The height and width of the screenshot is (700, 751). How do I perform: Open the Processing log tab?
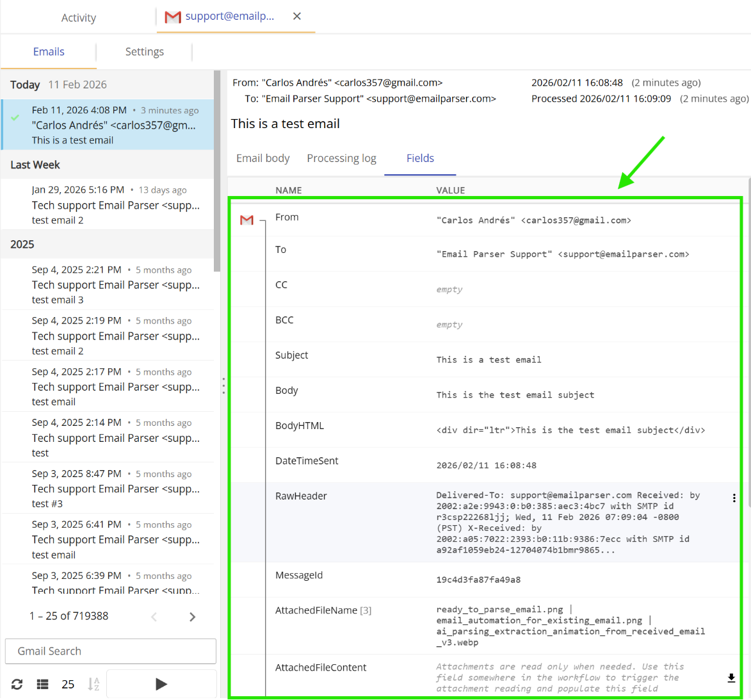341,158
